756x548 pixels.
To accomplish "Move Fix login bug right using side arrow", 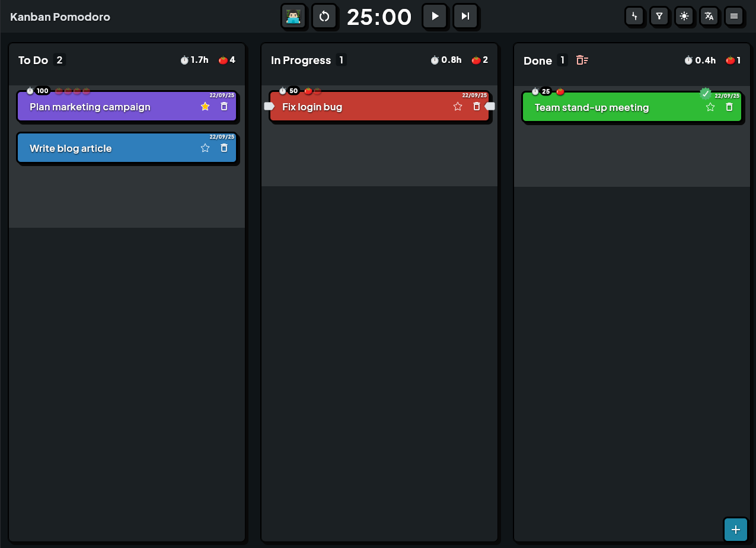I will point(490,106).
